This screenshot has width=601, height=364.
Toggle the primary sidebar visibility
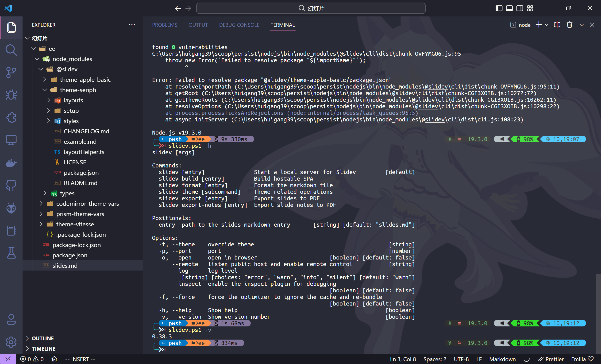(499, 8)
